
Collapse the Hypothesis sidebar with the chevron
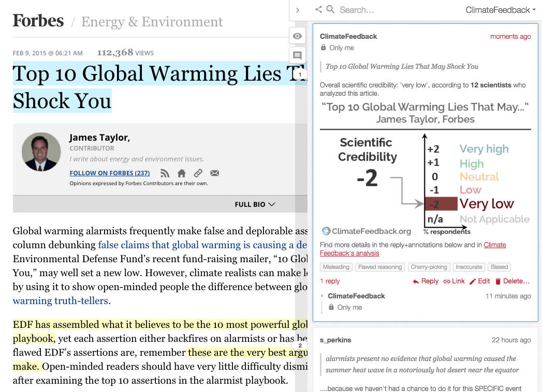pos(297,10)
